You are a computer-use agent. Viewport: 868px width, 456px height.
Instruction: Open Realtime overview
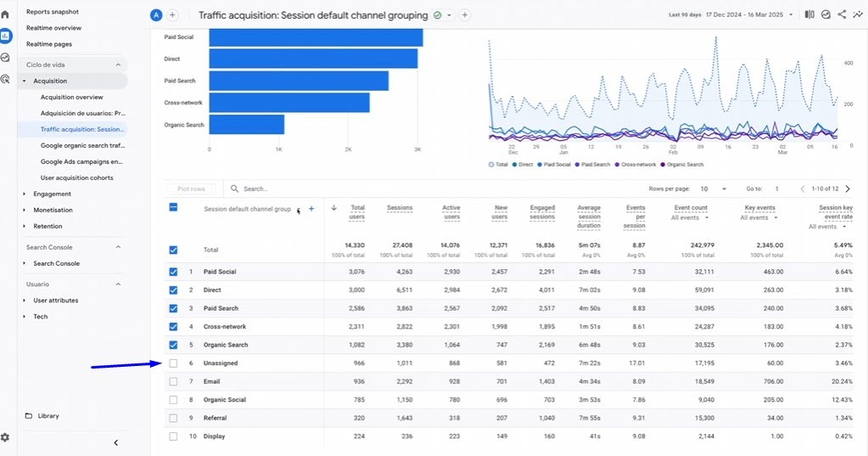tap(53, 28)
